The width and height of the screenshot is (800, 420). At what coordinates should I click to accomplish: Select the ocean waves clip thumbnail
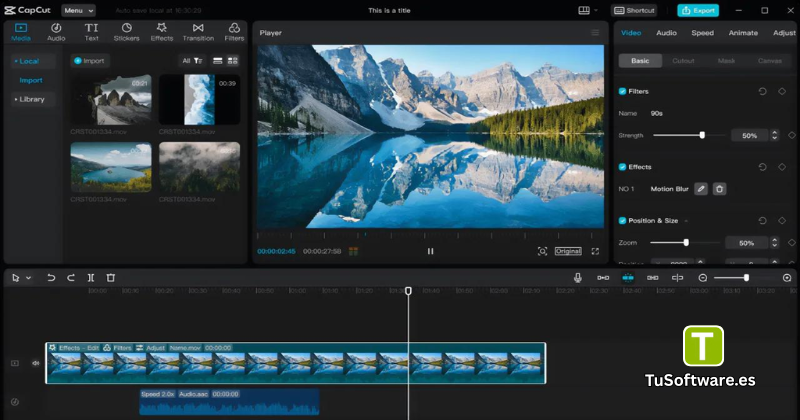click(199, 100)
